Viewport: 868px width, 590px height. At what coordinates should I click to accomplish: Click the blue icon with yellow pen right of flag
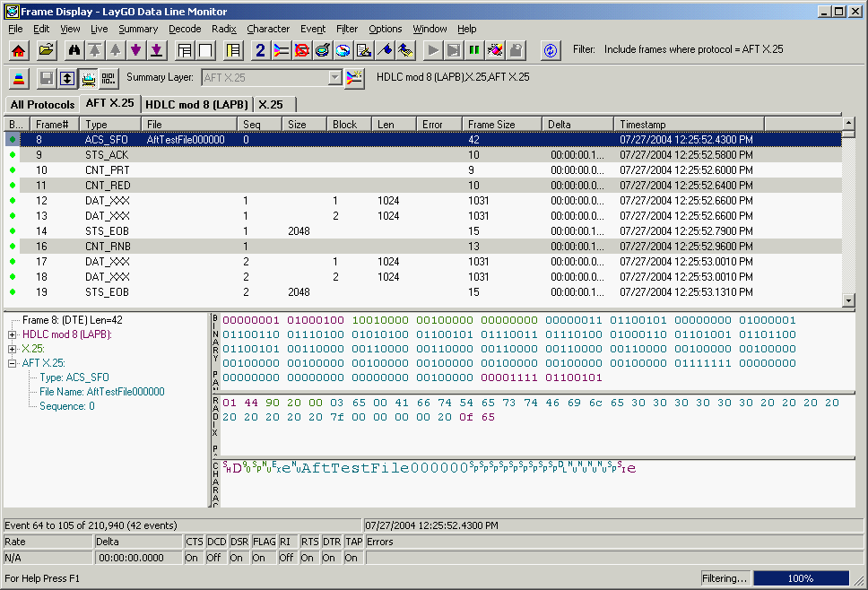(x=405, y=50)
